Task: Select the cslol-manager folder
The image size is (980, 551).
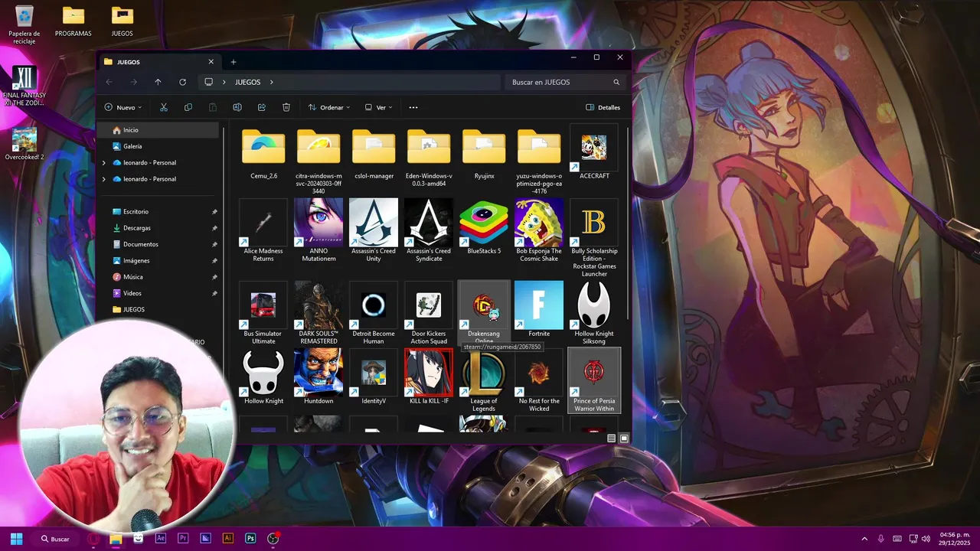Action: pos(374,152)
